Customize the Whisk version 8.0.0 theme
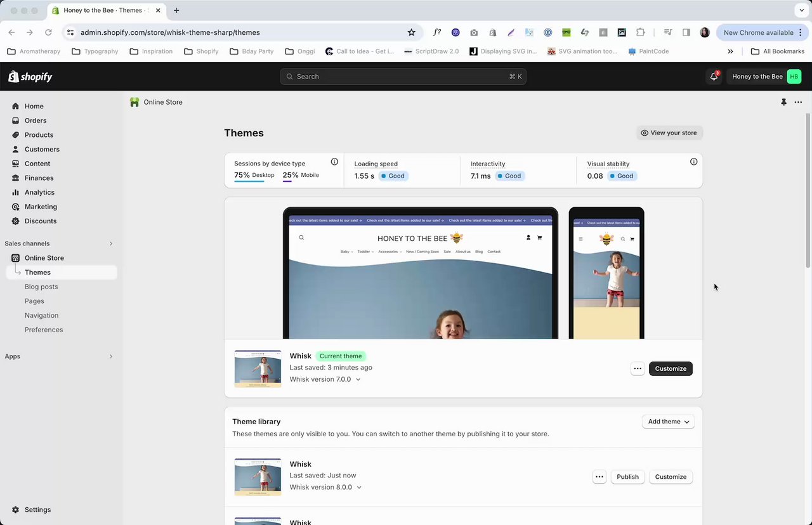 (671, 477)
